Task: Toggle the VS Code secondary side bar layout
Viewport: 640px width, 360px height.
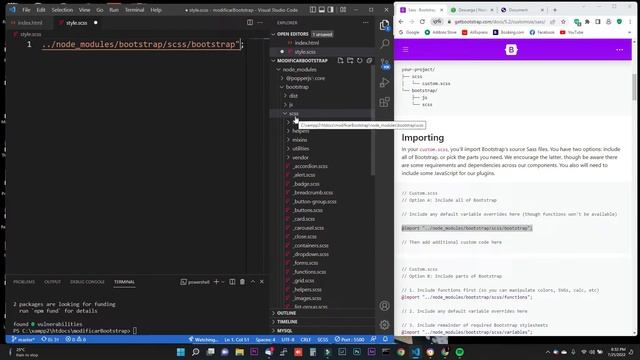Action: coord(331,9)
